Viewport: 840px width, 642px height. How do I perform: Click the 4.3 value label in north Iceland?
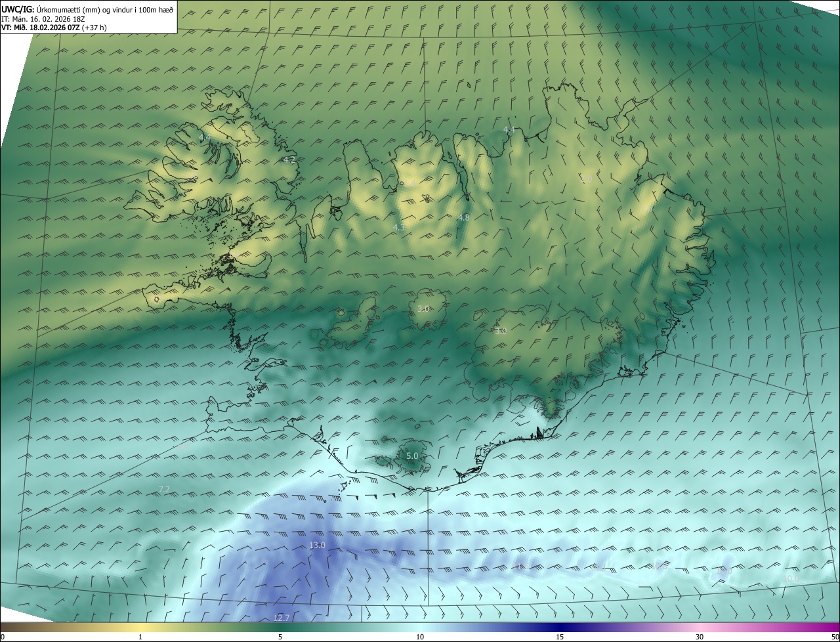coord(399,227)
